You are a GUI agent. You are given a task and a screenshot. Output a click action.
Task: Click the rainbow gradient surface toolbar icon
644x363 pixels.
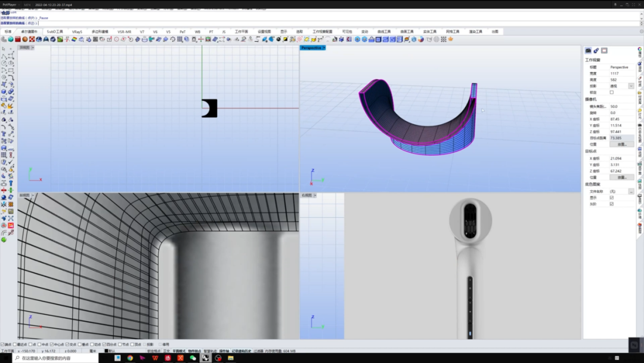click(x=74, y=39)
